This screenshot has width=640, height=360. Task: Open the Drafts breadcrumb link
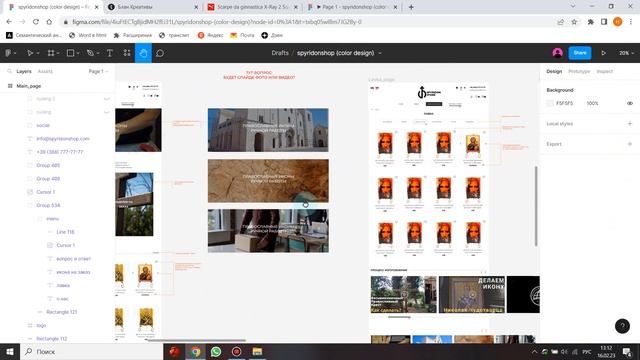(x=280, y=53)
